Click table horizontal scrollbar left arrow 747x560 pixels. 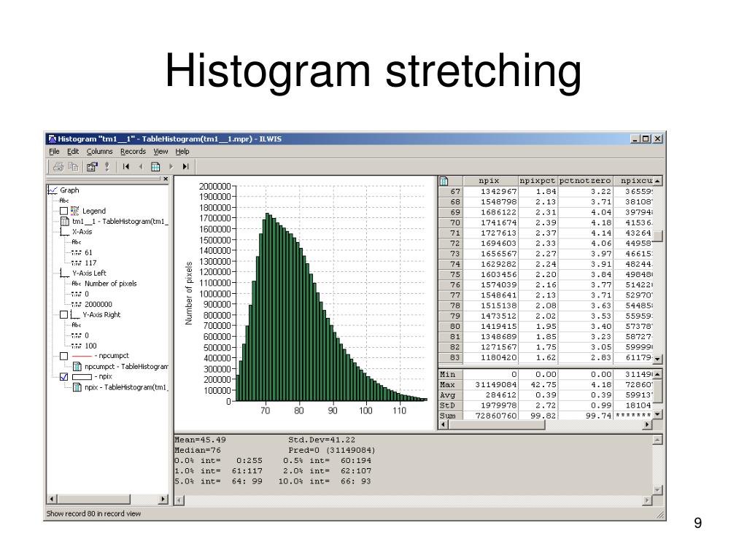[x=443, y=425]
